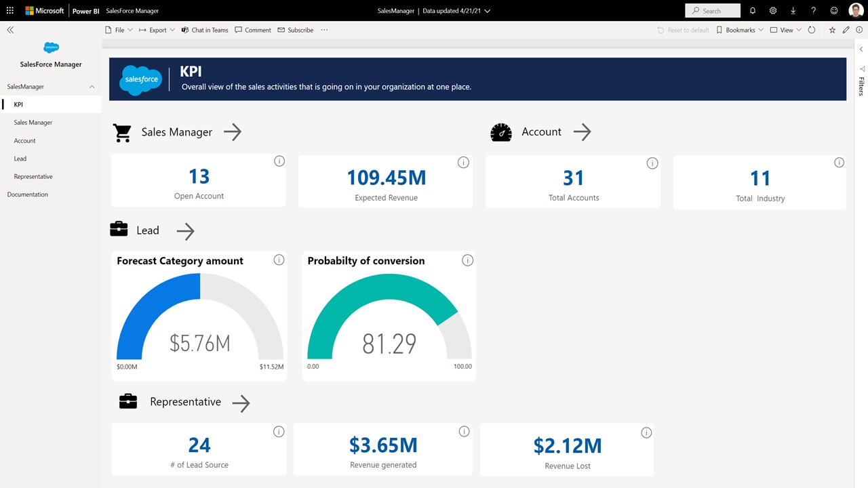Click the refresh visuals icon
The width and height of the screenshot is (868, 488).
tap(812, 30)
